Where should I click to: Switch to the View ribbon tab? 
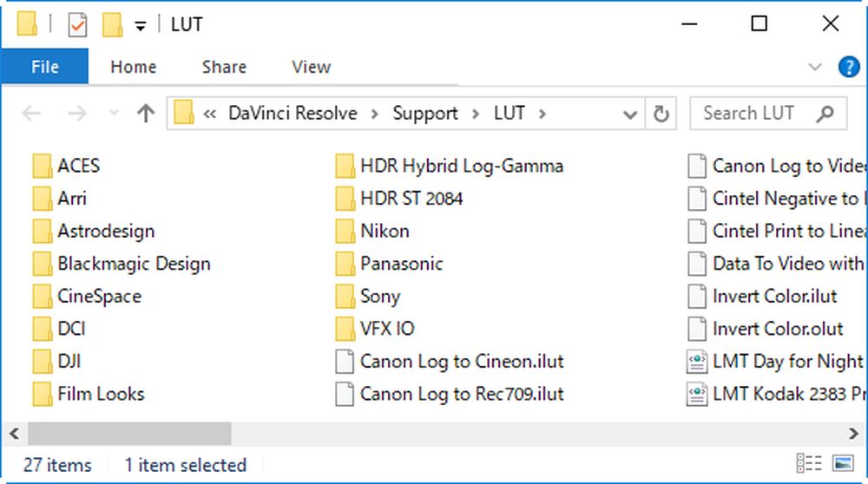[311, 67]
